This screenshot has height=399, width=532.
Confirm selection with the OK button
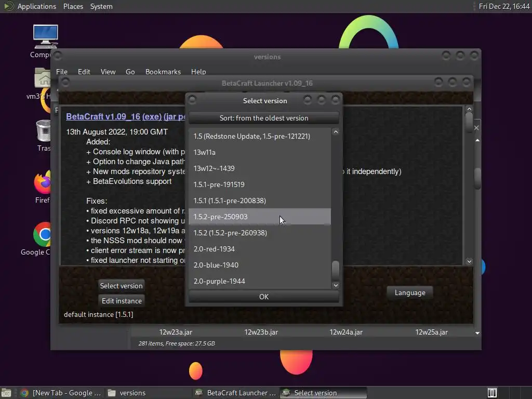(263, 297)
